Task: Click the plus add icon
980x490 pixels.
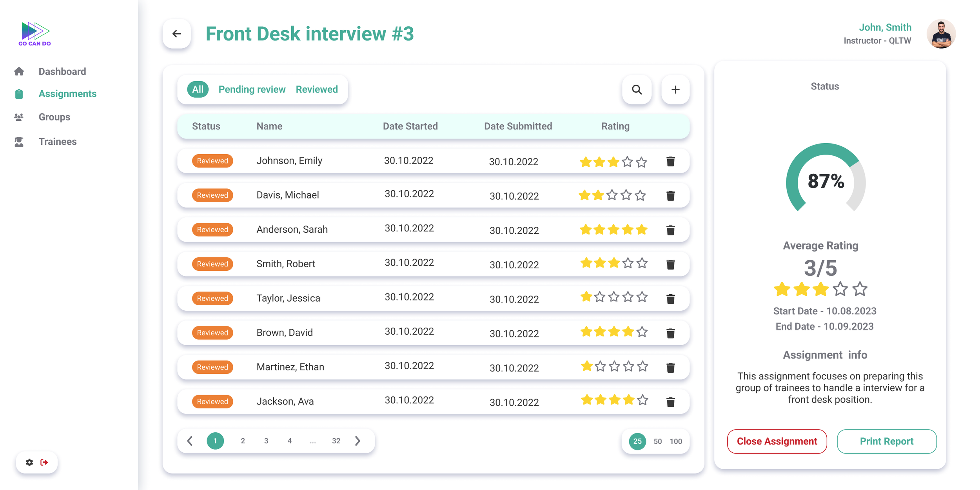Action: [x=675, y=90]
